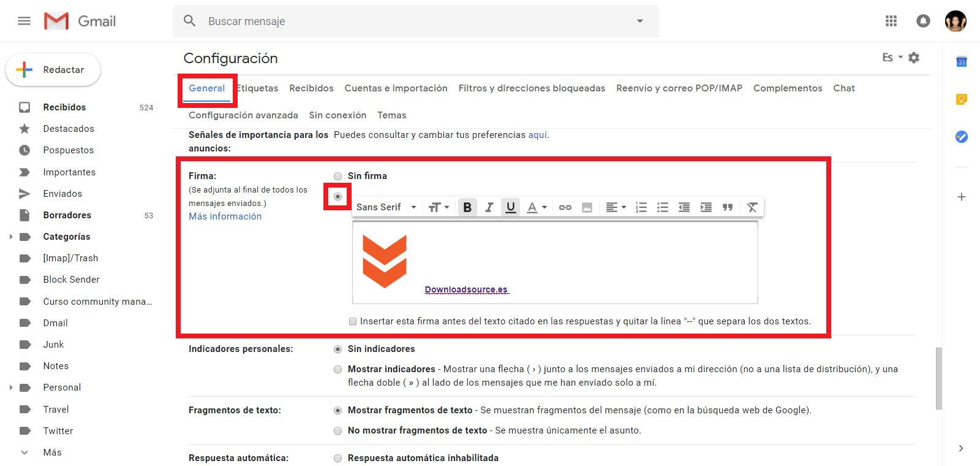
Task: Open search options dropdown arrow
Action: (x=640, y=21)
